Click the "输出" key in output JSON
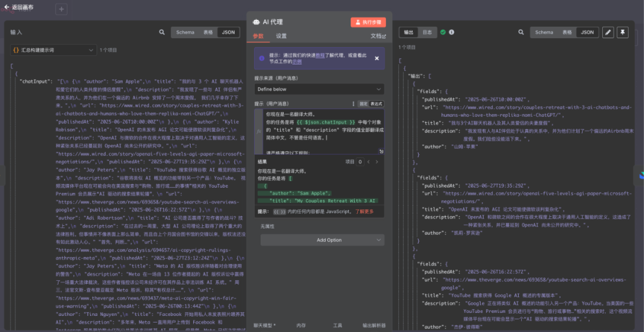 [417, 76]
